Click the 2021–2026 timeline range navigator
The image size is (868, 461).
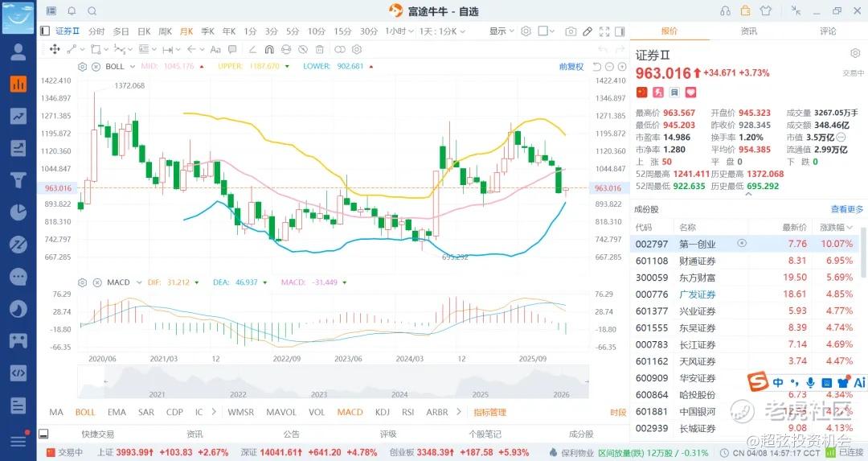point(332,383)
